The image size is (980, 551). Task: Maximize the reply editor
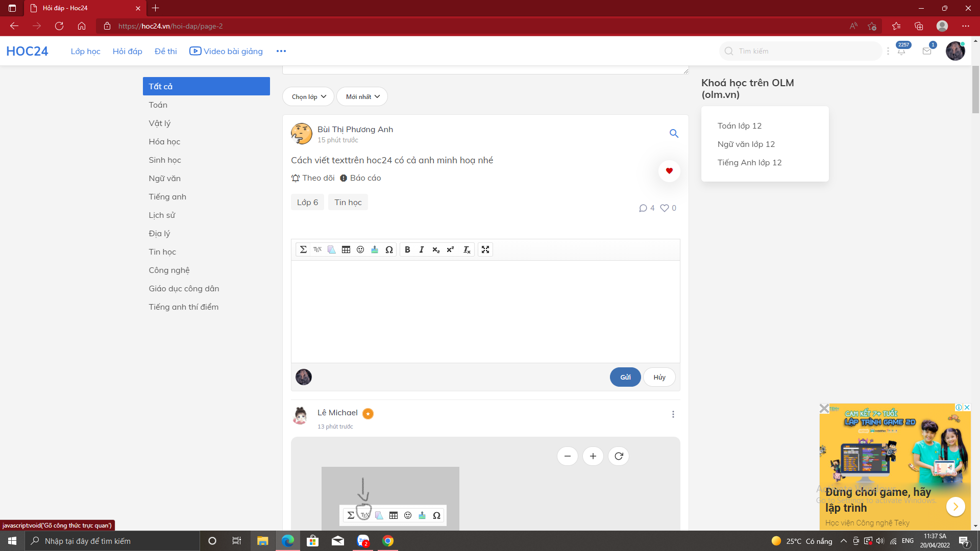pyautogui.click(x=485, y=249)
